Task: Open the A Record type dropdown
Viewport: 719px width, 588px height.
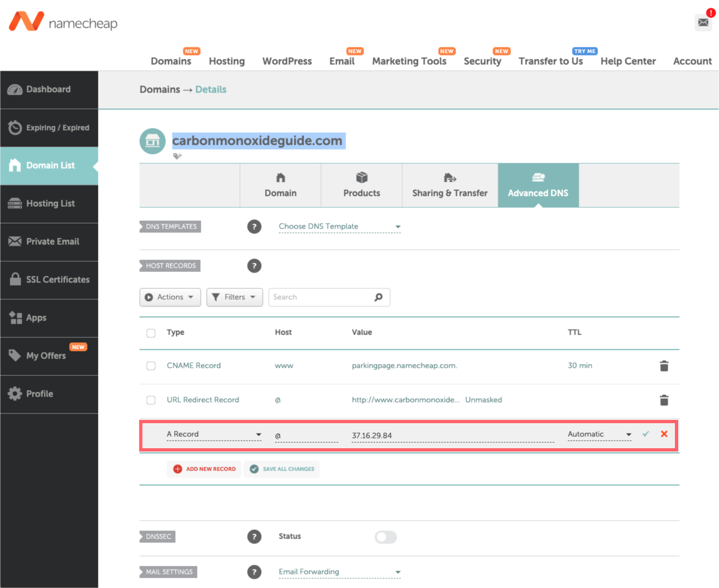Action: 214,435
